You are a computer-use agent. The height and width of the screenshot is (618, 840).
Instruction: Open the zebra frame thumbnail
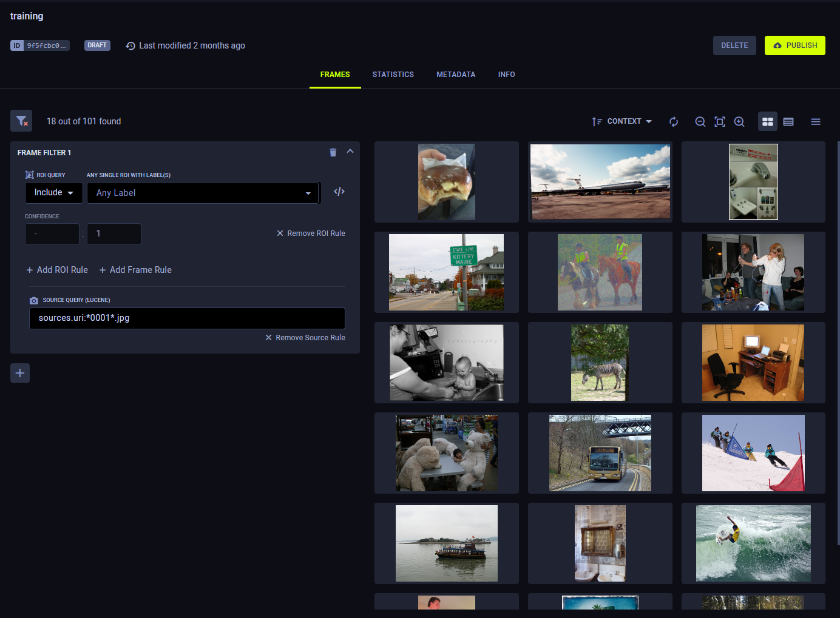tap(600, 363)
